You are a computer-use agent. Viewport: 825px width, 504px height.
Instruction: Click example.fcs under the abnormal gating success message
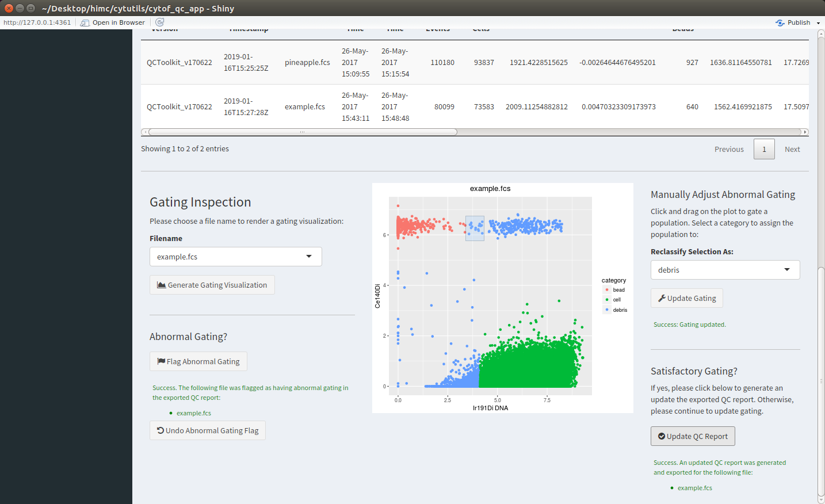coord(194,413)
